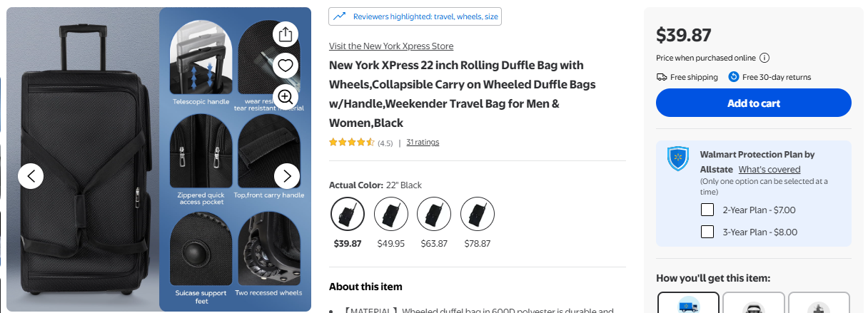Open the 31 ratings link
The height and width of the screenshot is (313, 868).
[423, 142]
